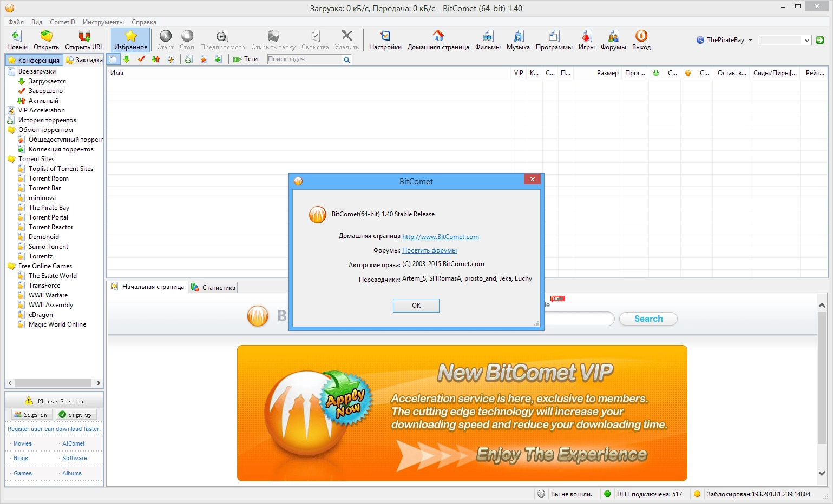The image size is (833, 504).
Task: Filter by red completed checkmark icon
Action: [x=141, y=59]
